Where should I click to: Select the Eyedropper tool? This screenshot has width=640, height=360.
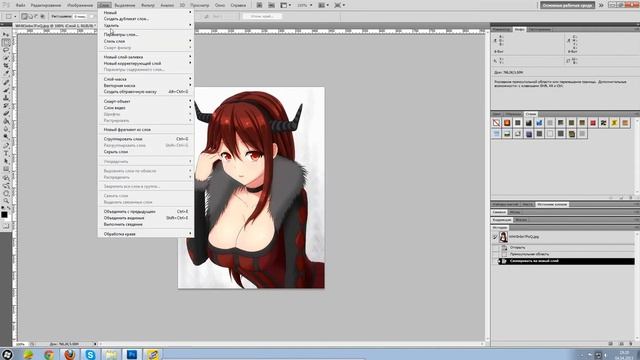tap(6, 74)
